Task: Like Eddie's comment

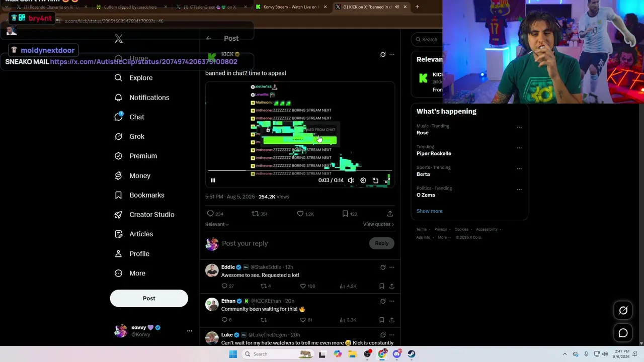Action: 307,286
